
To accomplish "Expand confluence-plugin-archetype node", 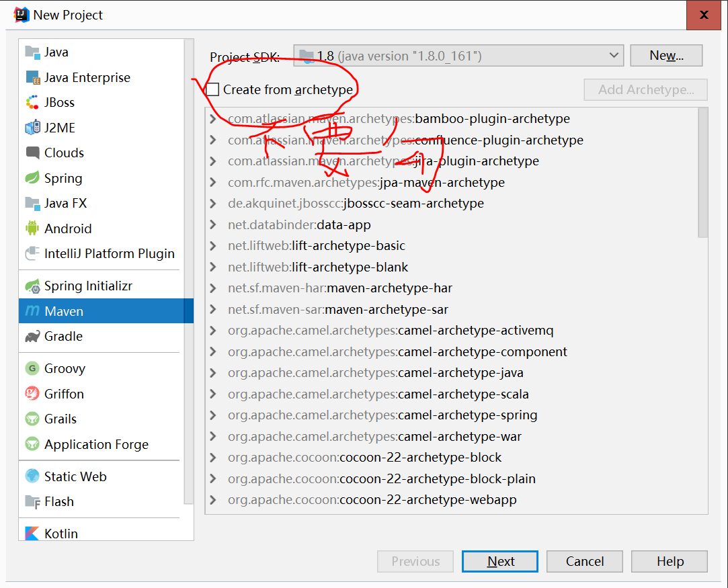I will click(213, 140).
